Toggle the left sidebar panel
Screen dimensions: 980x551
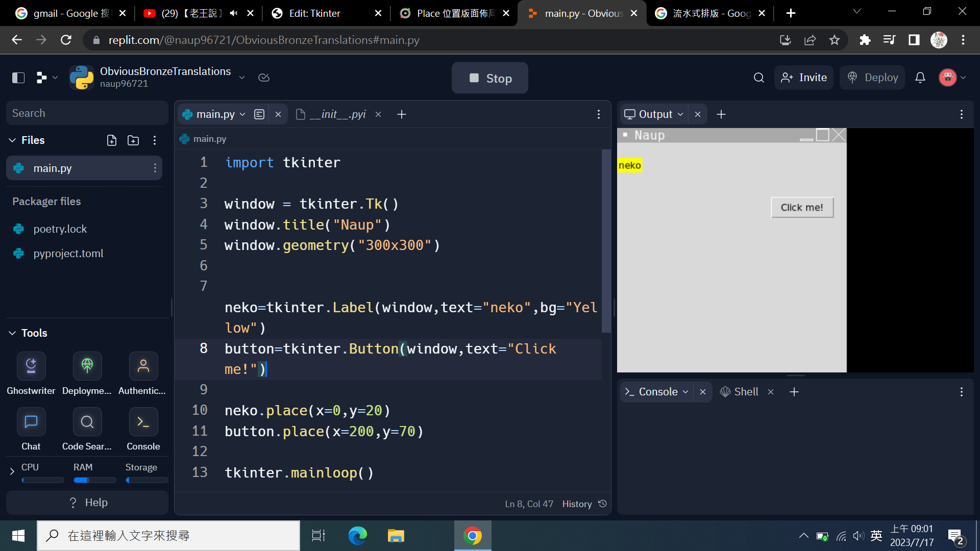[18, 78]
